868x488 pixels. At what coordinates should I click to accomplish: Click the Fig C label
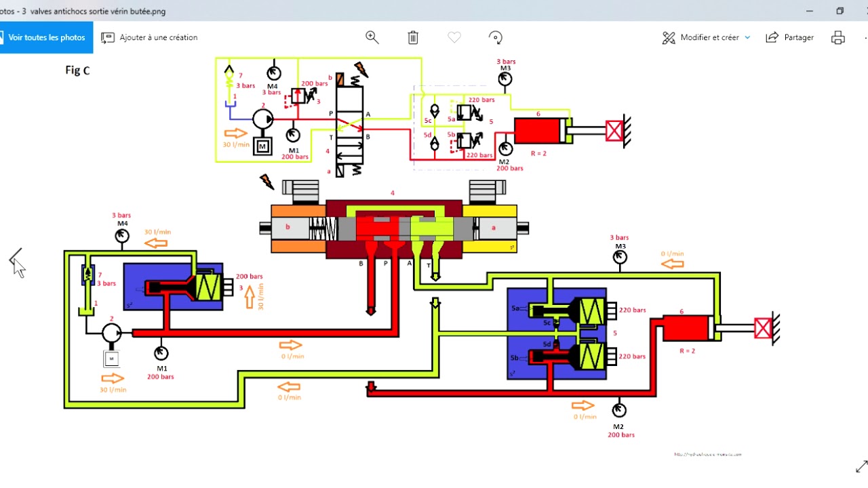click(77, 70)
